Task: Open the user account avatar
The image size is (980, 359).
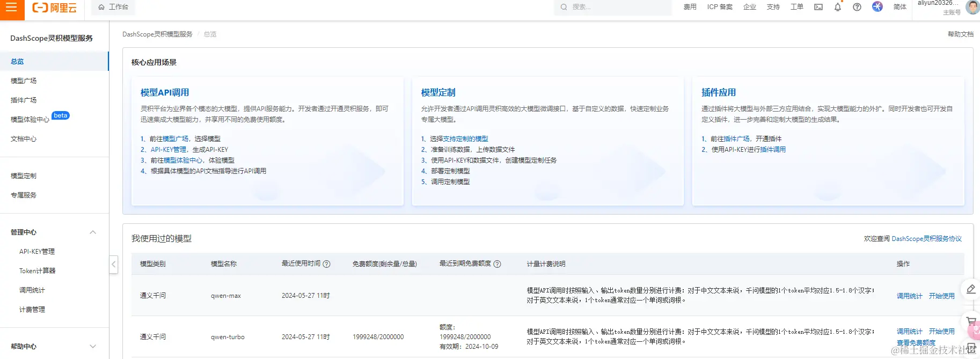Action: (972, 7)
